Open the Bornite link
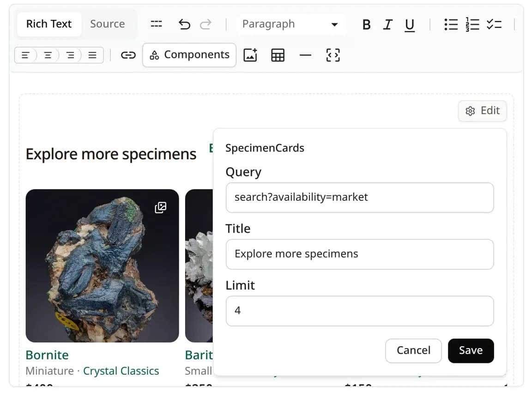The image size is (532, 398). click(x=47, y=355)
